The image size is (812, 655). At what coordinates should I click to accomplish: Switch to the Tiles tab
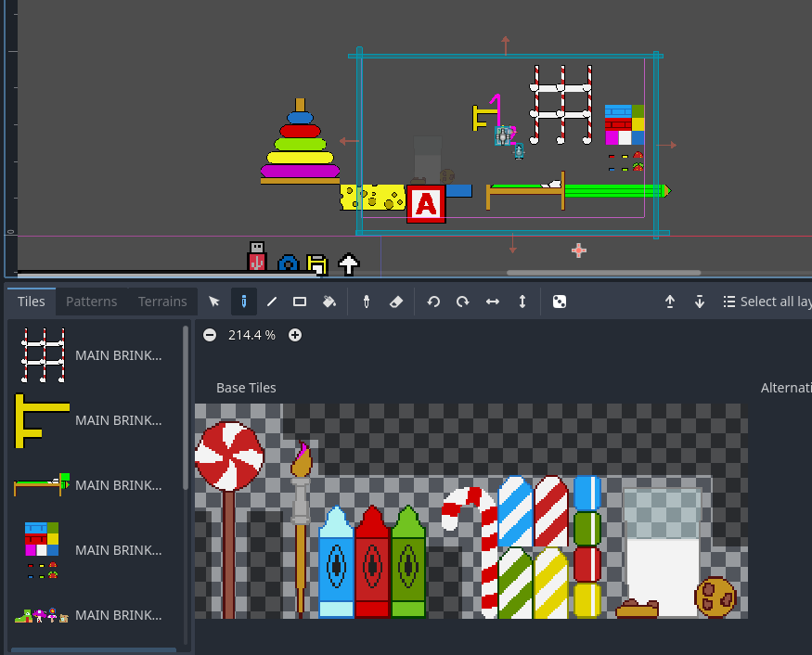click(x=31, y=302)
